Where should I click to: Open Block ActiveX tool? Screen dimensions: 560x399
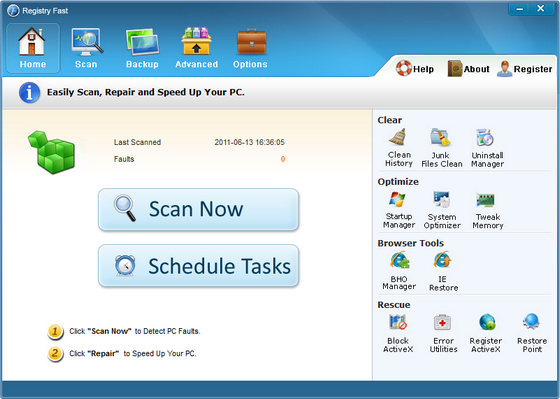398,333
